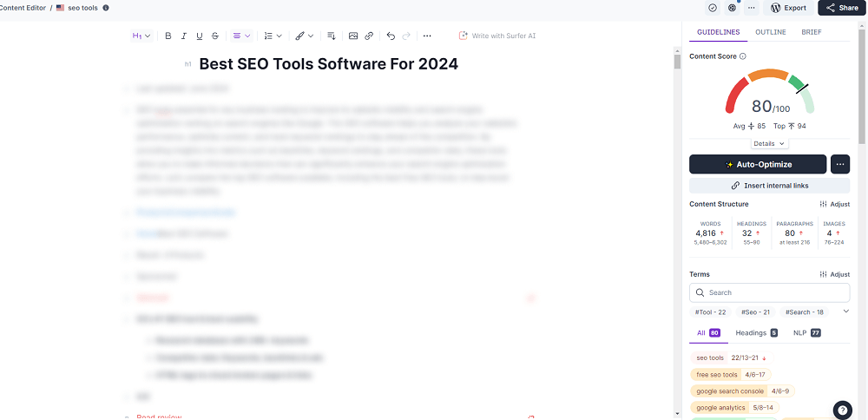Screen dimensions: 868x420
Task: Click Insert internal links
Action: click(x=769, y=186)
